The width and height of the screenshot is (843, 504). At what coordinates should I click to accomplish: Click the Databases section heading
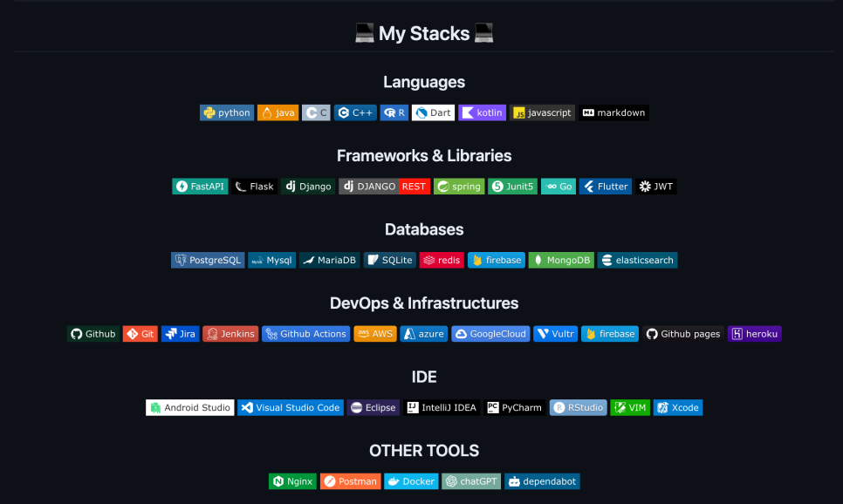(424, 229)
